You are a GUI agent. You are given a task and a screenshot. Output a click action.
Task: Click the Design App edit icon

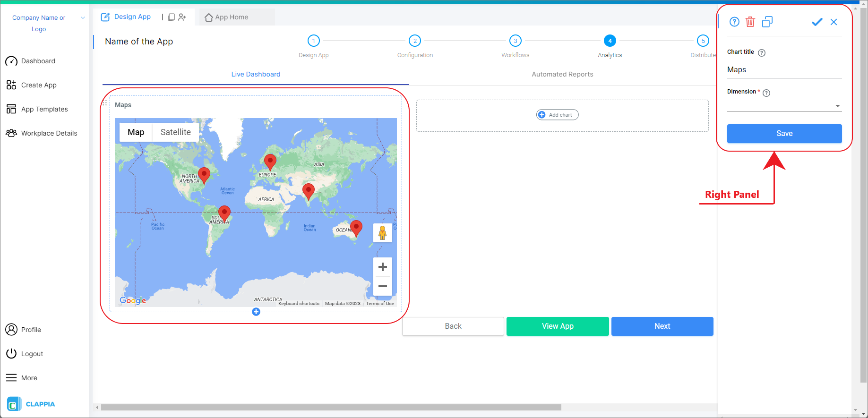pyautogui.click(x=105, y=17)
